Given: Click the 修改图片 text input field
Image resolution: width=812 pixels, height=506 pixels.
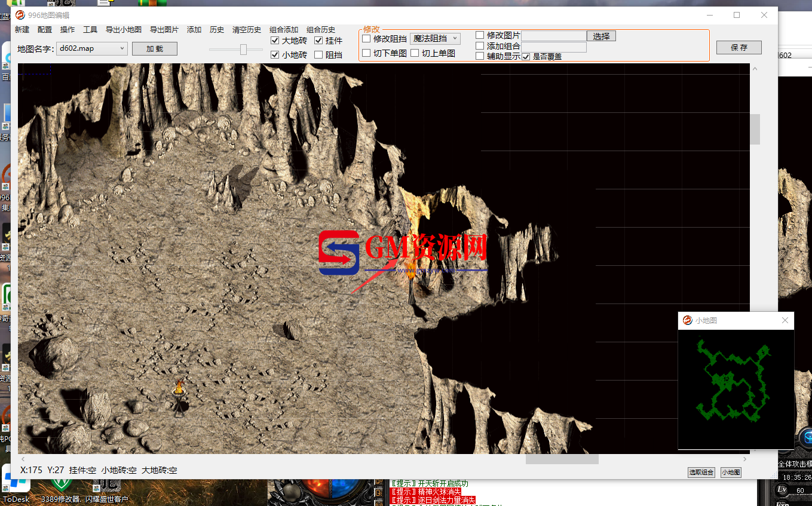Looking at the screenshot, I should click(x=554, y=36).
